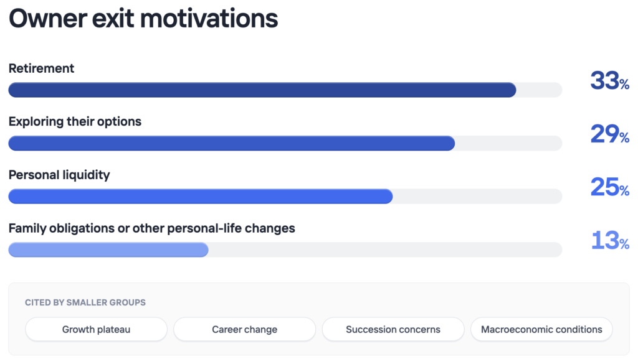Click the 33% value
The image size is (638, 364).
pos(609,80)
